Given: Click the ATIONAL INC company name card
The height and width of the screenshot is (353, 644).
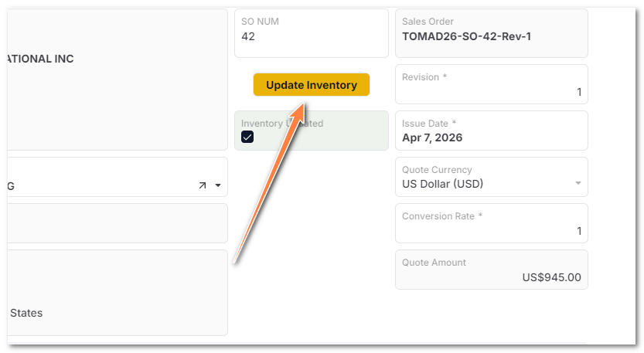Looking at the screenshot, I should click(117, 80).
